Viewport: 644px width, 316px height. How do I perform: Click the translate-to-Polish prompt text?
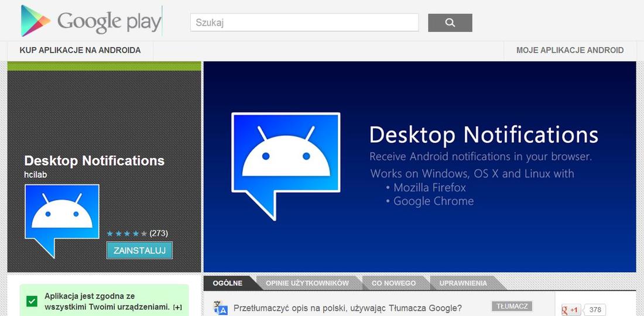tap(347, 308)
